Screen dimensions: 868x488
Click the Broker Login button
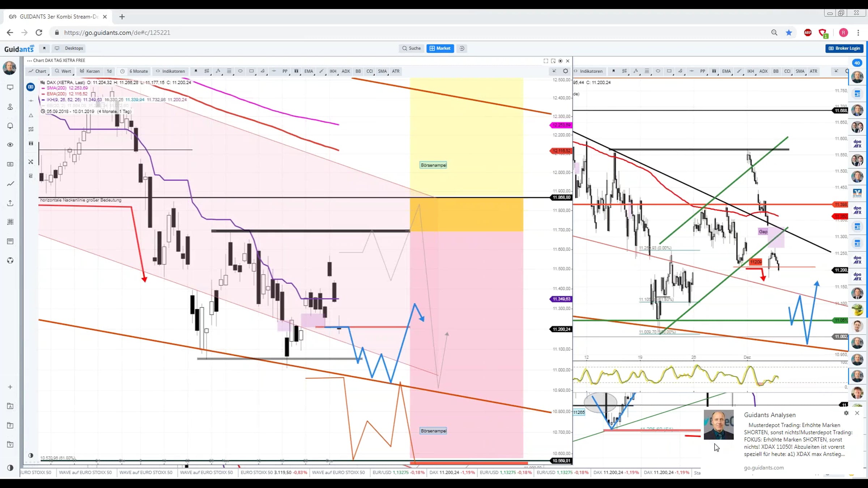point(844,48)
